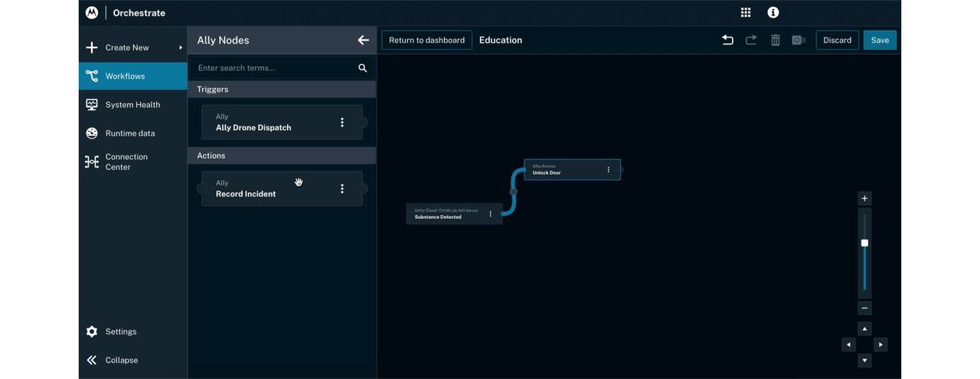Click the System Health monitor icon
The height and width of the screenshot is (379, 980).
pyautogui.click(x=92, y=105)
